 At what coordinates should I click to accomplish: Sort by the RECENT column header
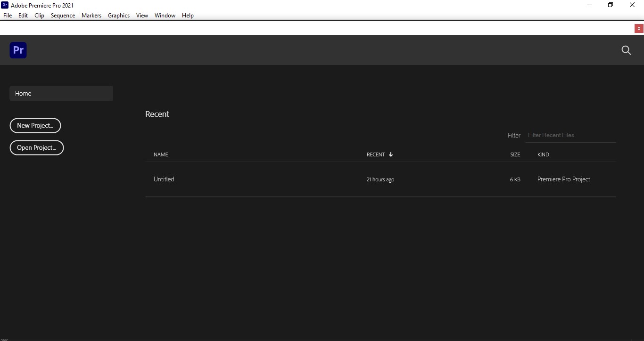376,154
